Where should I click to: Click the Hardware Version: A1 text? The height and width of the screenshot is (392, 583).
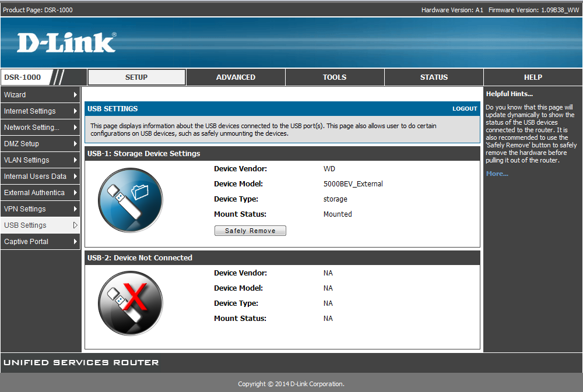pos(452,10)
